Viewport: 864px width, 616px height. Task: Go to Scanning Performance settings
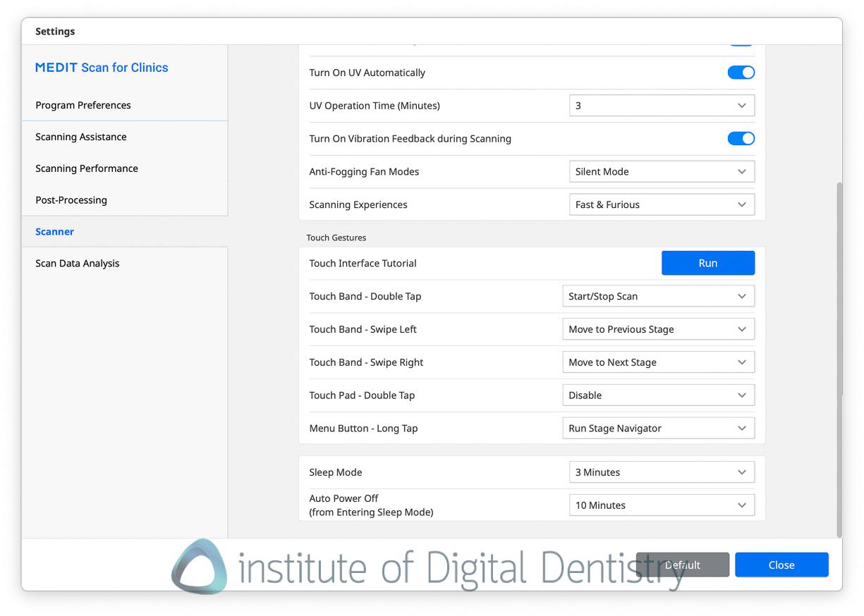click(x=87, y=168)
